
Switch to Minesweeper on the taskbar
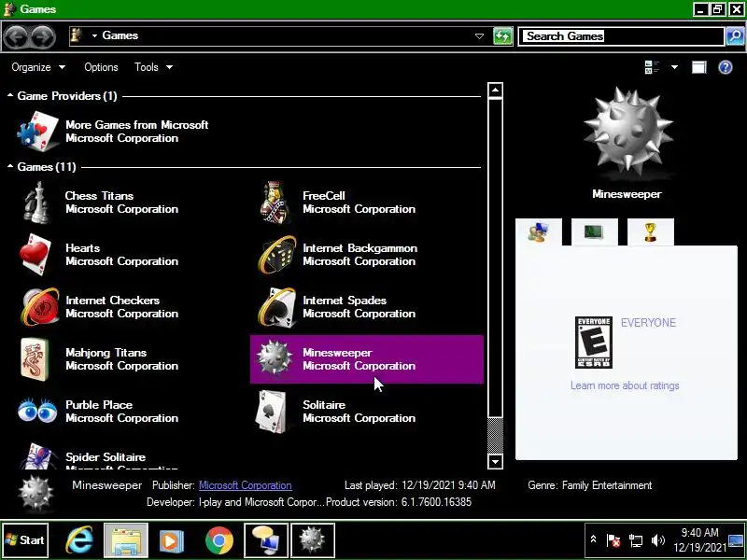(313, 540)
